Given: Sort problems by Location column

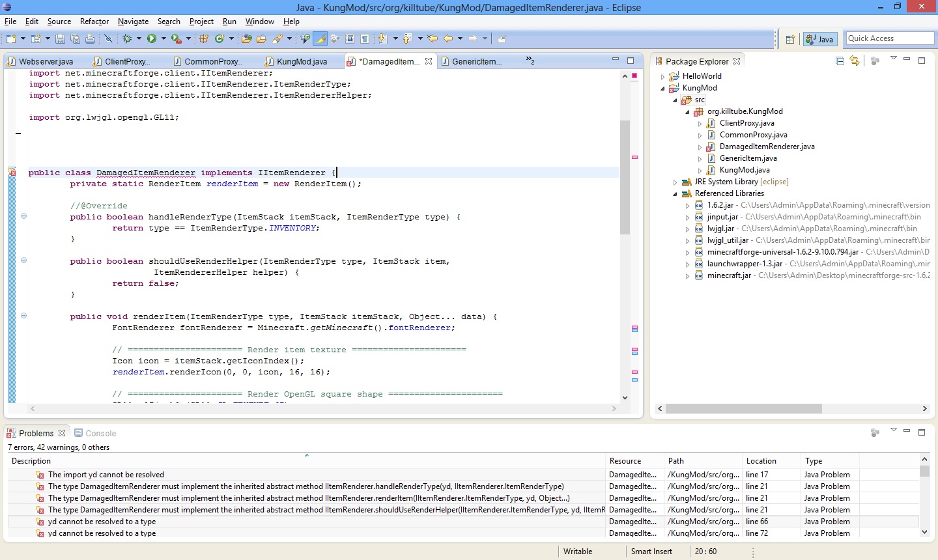Looking at the screenshot, I should (x=771, y=460).
